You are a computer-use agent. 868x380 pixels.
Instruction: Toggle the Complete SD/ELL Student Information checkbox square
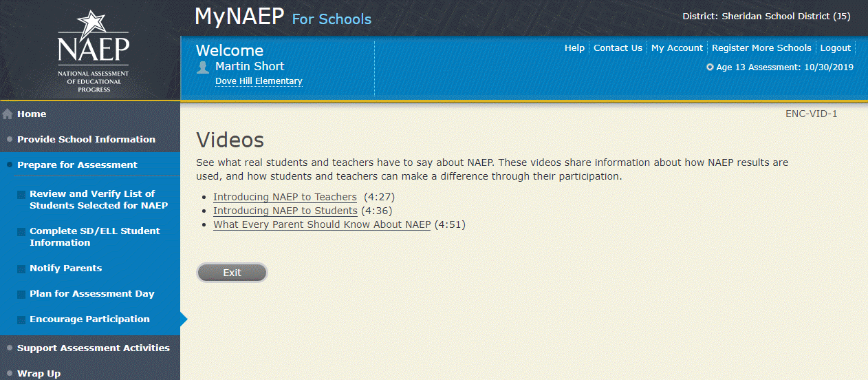point(21,232)
